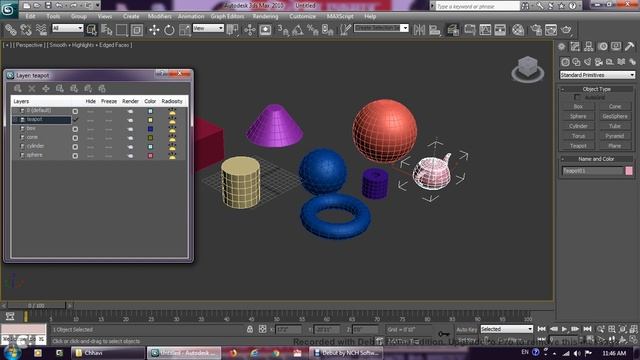Viewport: 640px width, 360px height.
Task: Click the Align tool in main toolbar
Action: 435,30
